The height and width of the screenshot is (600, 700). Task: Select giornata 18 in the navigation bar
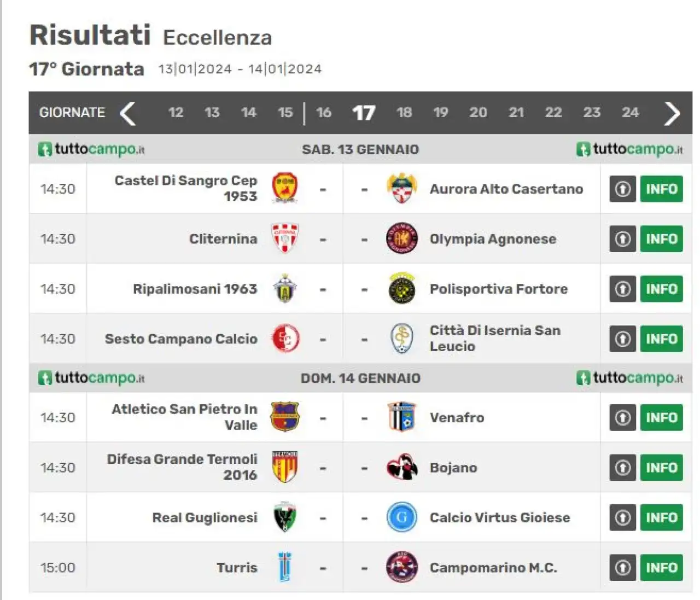coord(404,113)
